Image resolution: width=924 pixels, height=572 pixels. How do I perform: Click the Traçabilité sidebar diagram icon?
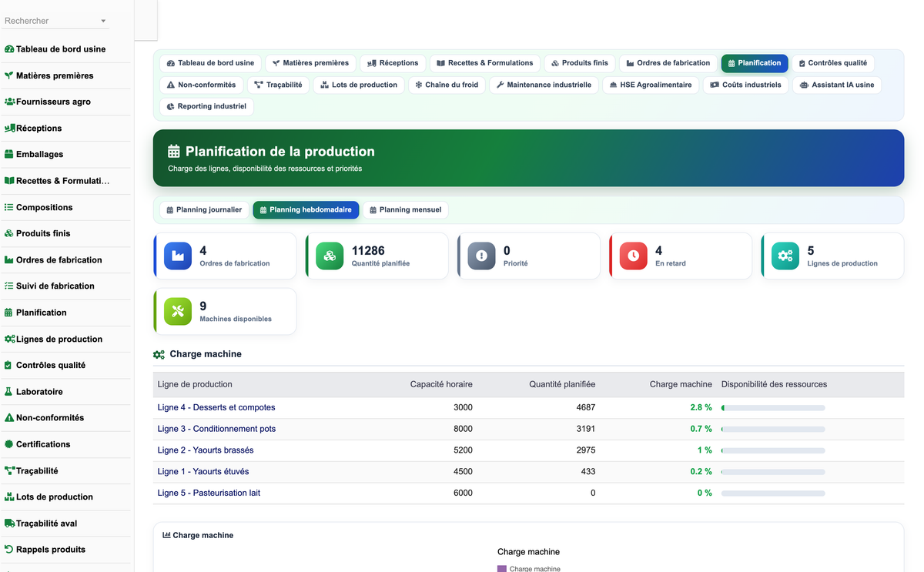click(10, 470)
